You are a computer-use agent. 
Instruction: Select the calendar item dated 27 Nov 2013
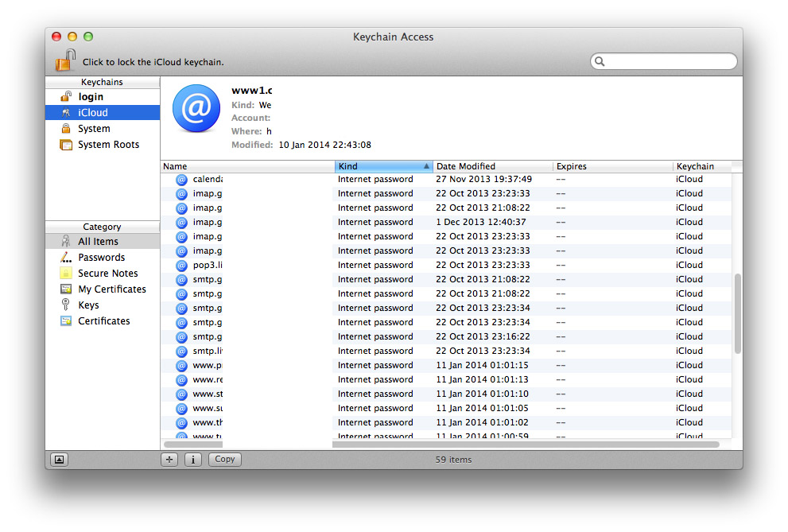[446, 180]
